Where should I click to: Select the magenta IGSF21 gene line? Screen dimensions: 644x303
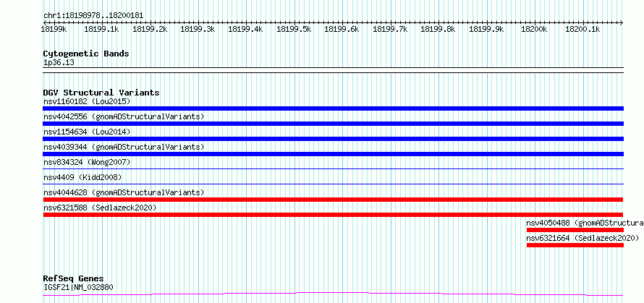pos(333,294)
